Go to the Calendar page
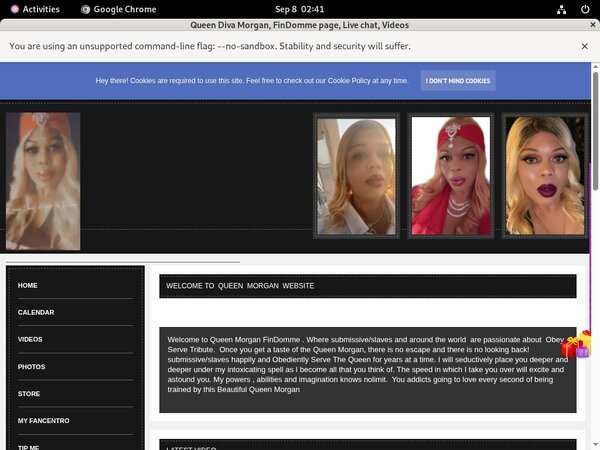 [x=36, y=312]
